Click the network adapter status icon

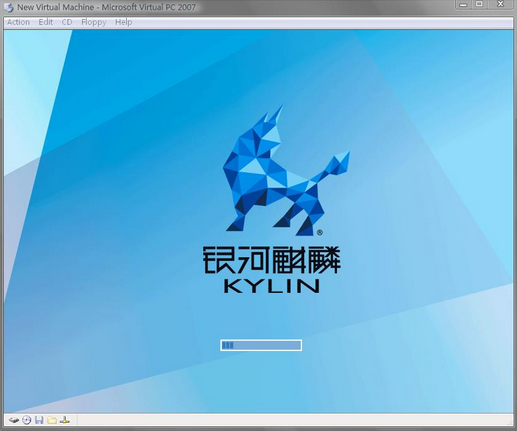pyautogui.click(x=65, y=420)
